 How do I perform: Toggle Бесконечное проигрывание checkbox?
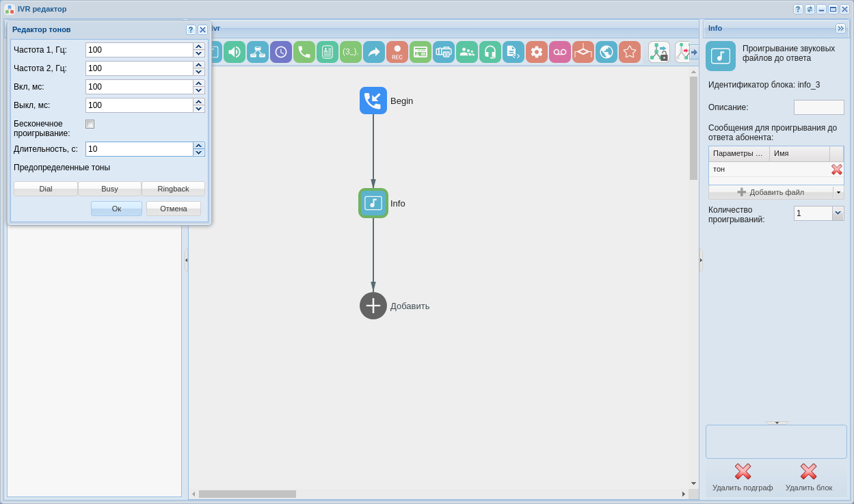pyautogui.click(x=90, y=124)
